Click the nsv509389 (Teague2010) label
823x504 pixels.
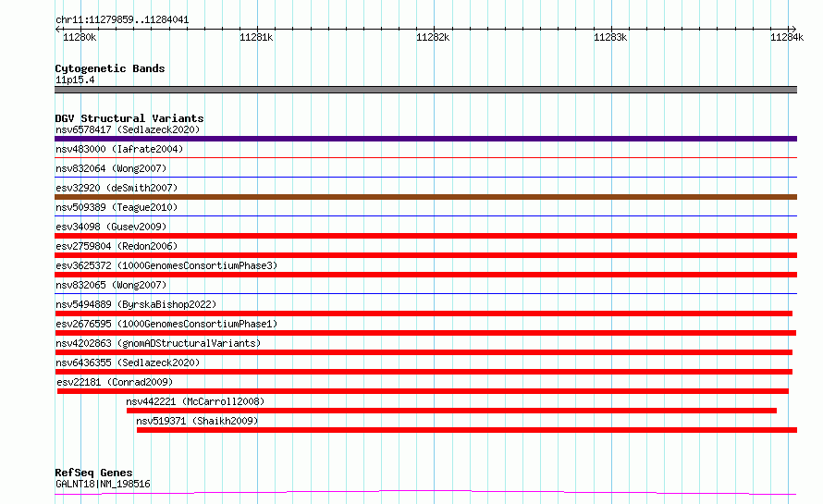pos(117,207)
